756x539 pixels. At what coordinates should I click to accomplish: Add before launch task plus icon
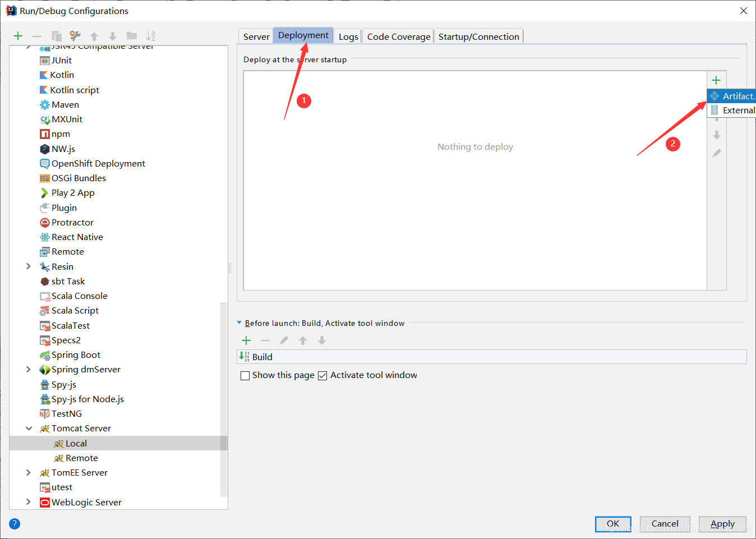point(246,340)
